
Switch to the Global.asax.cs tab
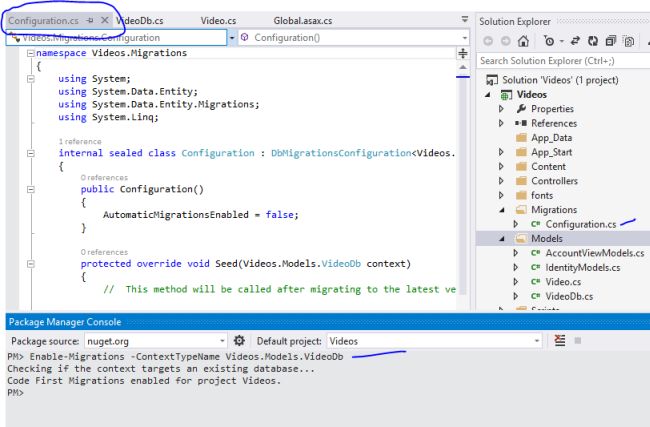point(303,21)
